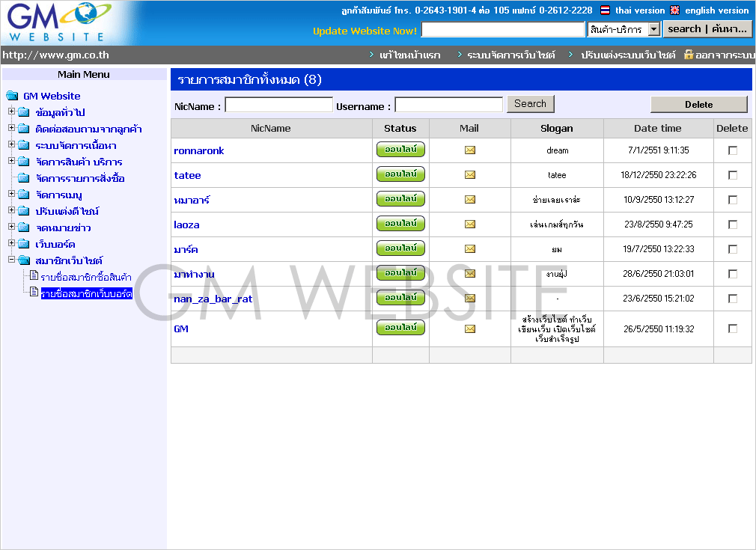This screenshot has width=756, height=550.
Task: Click mail envelope in laoza row
Action: coord(469,224)
